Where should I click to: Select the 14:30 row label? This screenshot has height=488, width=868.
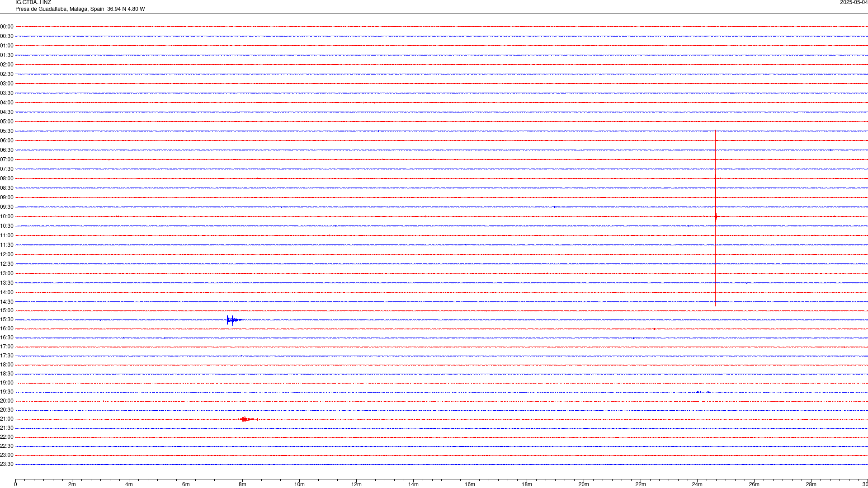[7, 302]
